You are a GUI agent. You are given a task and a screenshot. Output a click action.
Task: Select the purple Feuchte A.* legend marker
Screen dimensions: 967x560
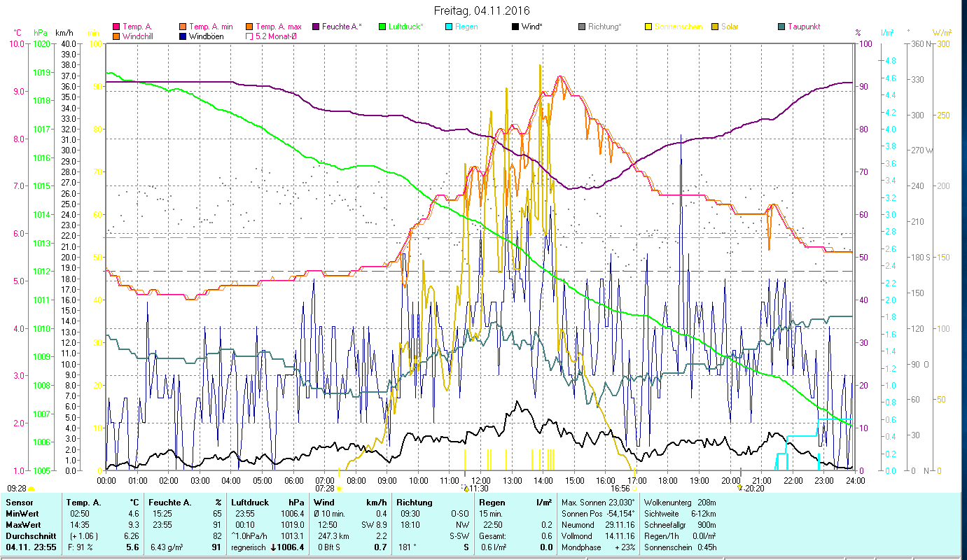click(315, 27)
